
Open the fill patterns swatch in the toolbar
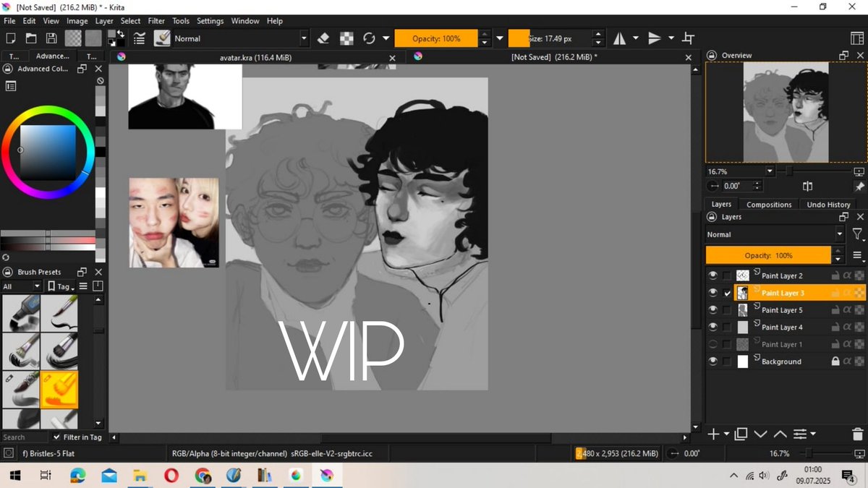click(93, 38)
